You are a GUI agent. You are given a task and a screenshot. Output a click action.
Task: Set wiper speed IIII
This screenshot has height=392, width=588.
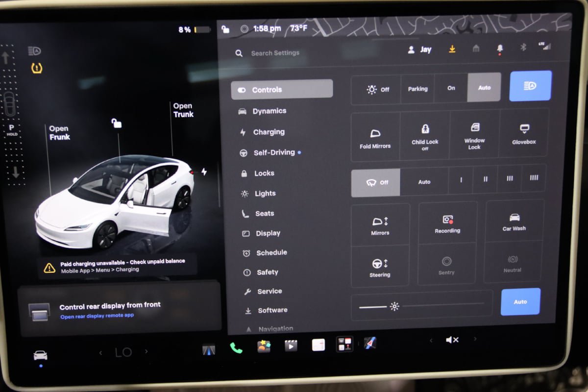534,178
